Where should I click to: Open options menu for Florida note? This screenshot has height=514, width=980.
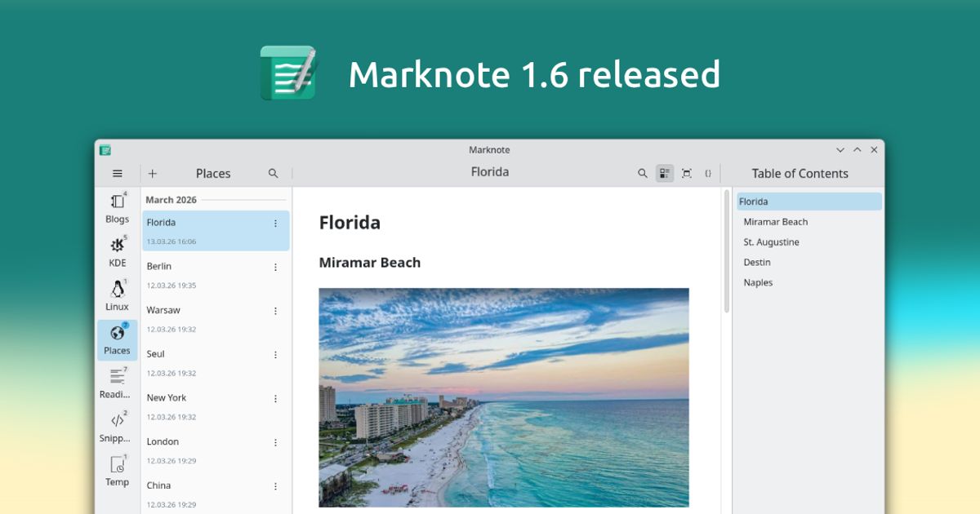[x=275, y=224]
